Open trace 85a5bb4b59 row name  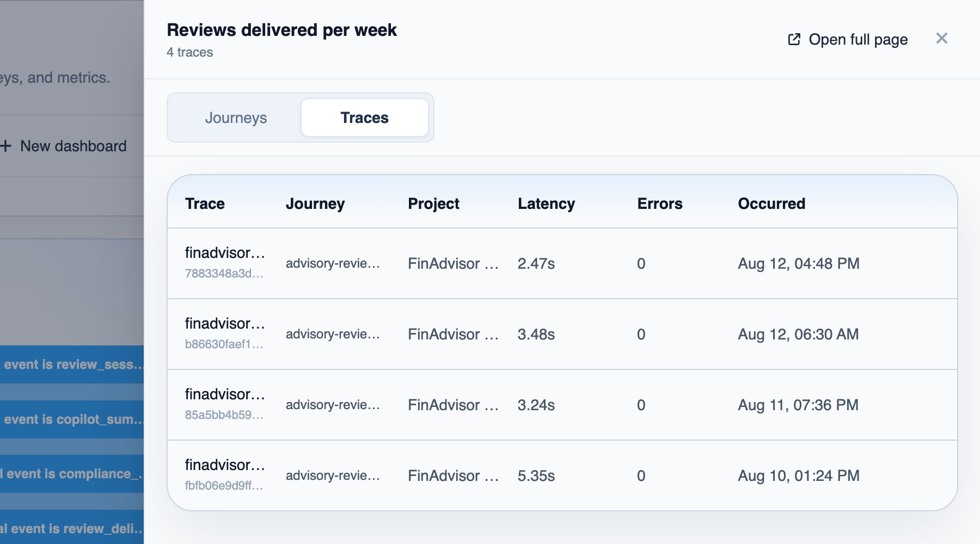(225, 394)
